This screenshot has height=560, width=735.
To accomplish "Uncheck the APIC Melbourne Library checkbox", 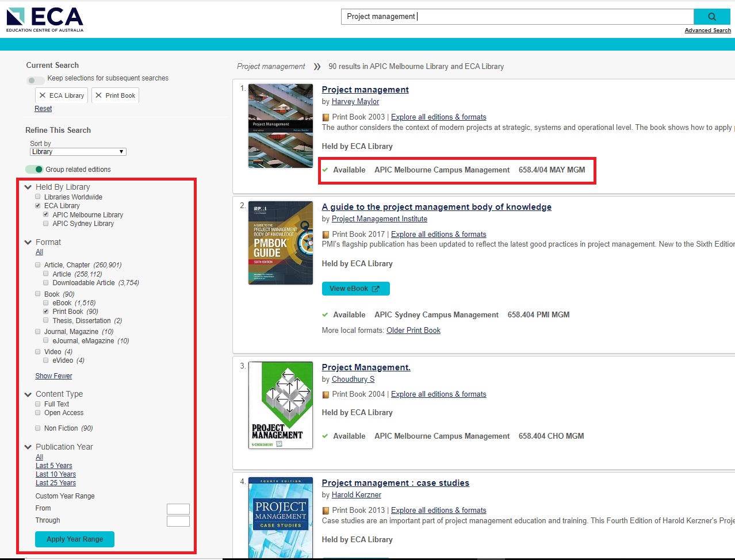I will click(45, 214).
